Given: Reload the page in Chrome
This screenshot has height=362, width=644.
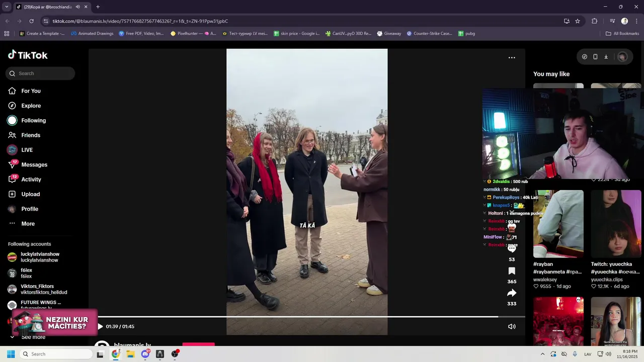Looking at the screenshot, I should point(31,21).
